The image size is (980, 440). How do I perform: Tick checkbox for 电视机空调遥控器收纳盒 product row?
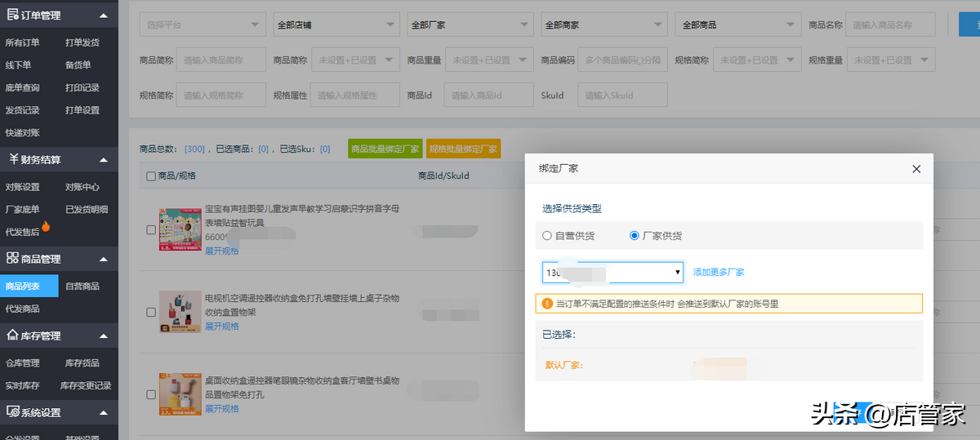click(x=151, y=312)
